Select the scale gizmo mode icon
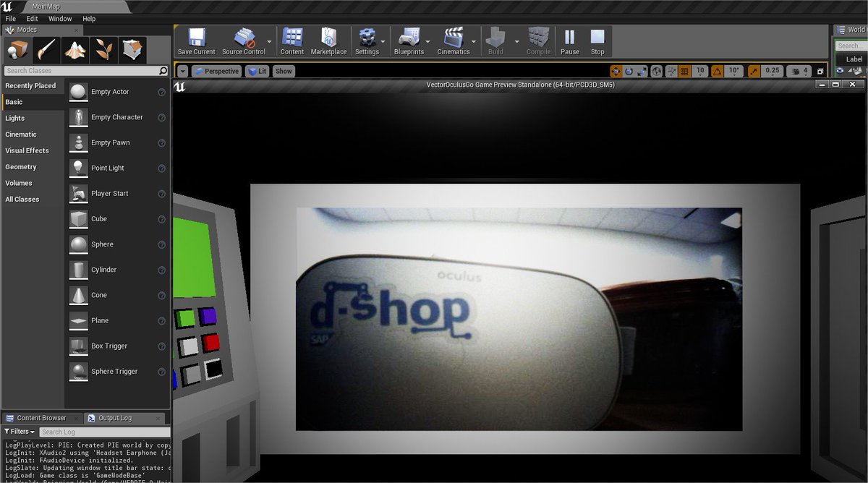 [x=640, y=71]
